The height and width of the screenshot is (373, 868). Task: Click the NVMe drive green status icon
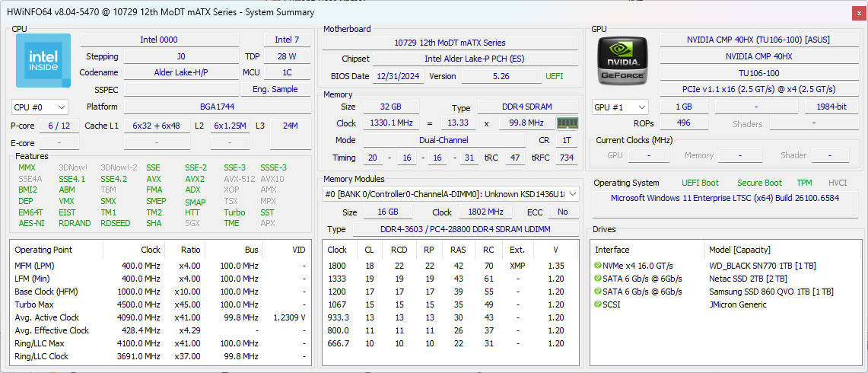point(598,266)
